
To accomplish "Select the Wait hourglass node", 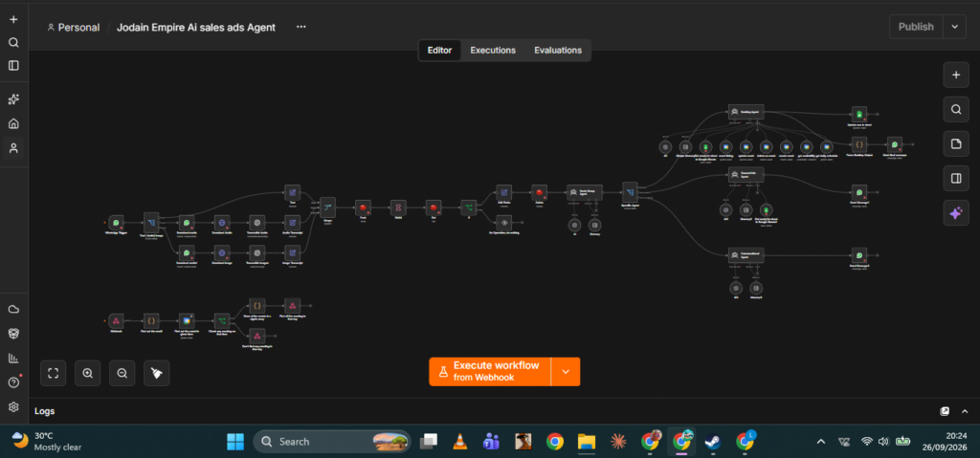I will pos(398,207).
